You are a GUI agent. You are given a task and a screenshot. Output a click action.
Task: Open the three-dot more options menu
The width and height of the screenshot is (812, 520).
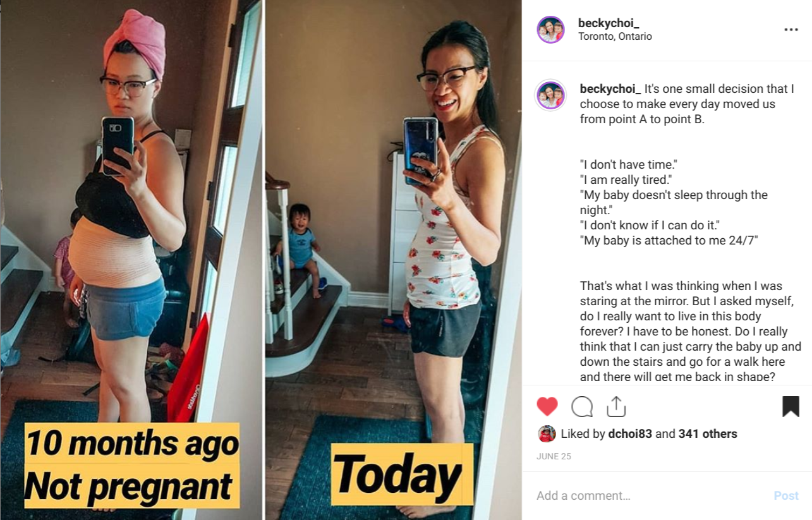pos(791,30)
